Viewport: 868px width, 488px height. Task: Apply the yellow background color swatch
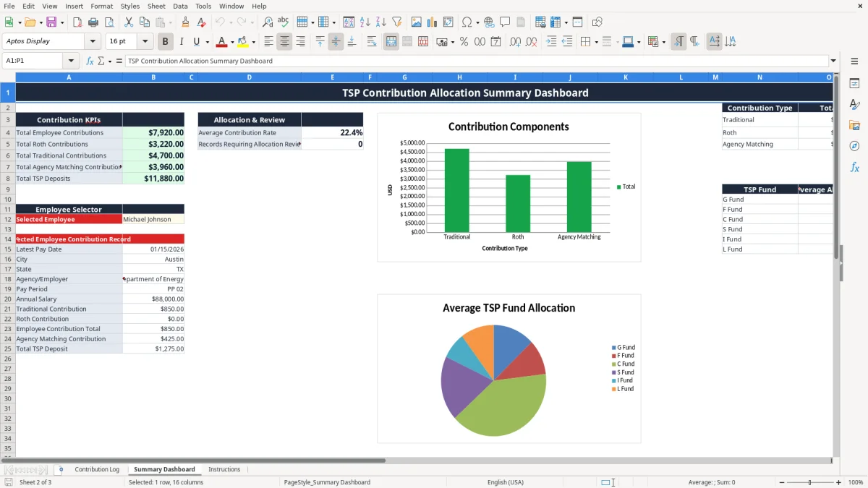tap(243, 42)
